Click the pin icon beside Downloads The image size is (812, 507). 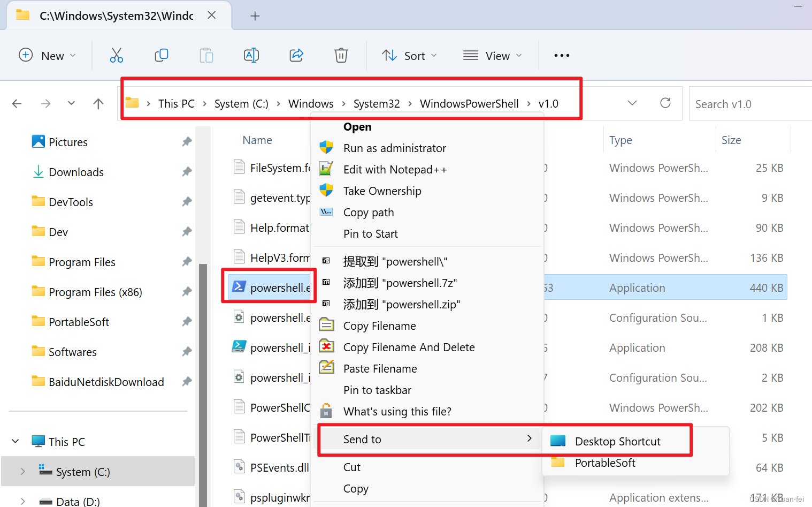pos(187,172)
